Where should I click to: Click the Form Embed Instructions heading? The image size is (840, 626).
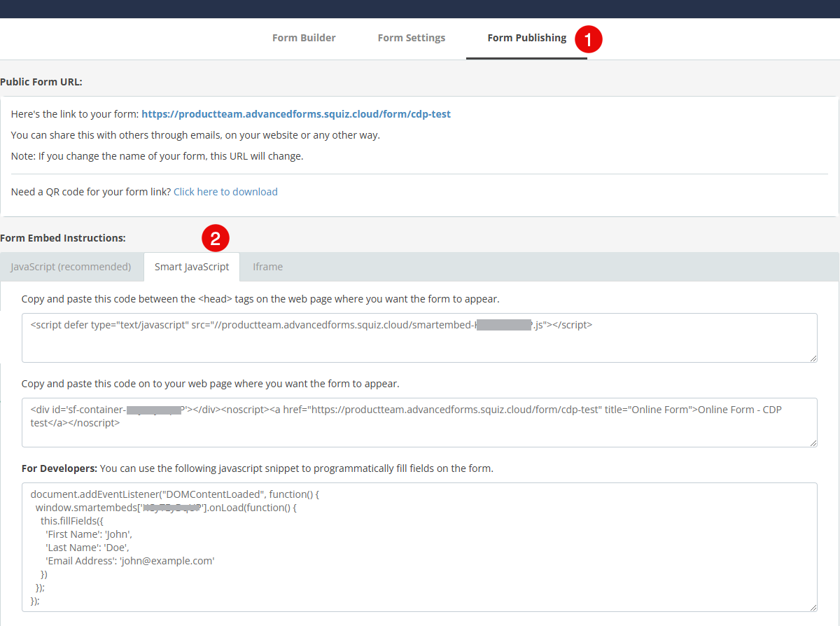coord(64,237)
